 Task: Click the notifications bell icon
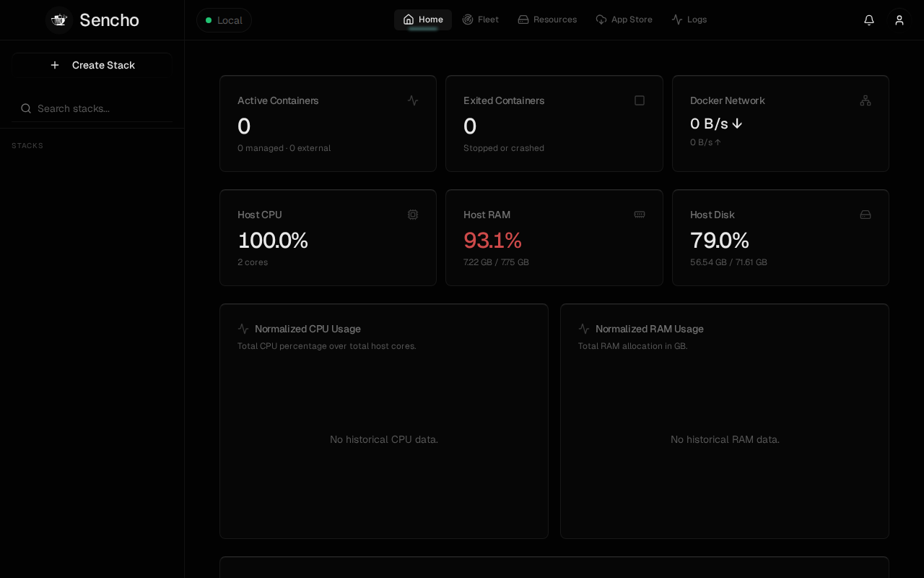click(869, 20)
